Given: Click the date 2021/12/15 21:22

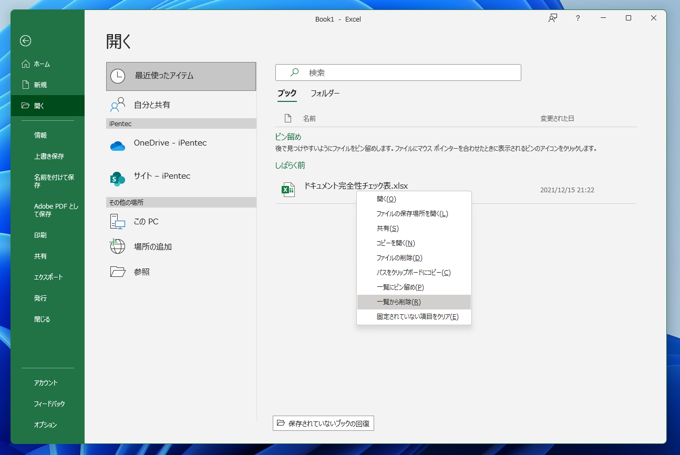Looking at the screenshot, I should pyautogui.click(x=567, y=190).
